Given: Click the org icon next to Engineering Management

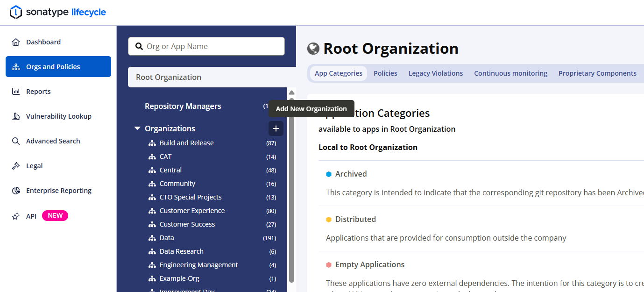Looking at the screenshot, I should tap(152, 265).
